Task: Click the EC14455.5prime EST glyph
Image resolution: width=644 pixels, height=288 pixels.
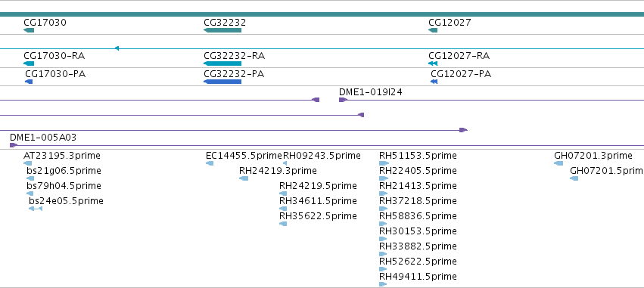Action: click(210, 163)
